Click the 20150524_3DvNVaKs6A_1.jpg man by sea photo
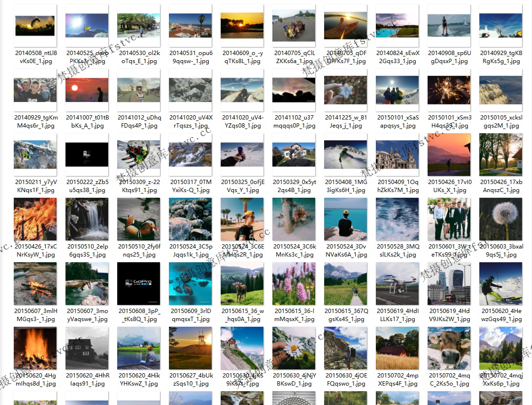Screen dimensions: 532x405 (x=345, y=219)
